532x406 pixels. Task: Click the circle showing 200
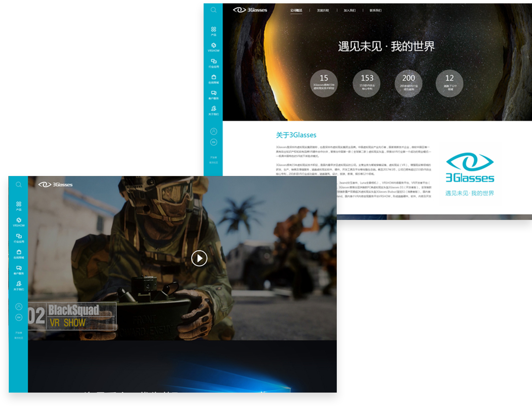[x=409, y=83]
